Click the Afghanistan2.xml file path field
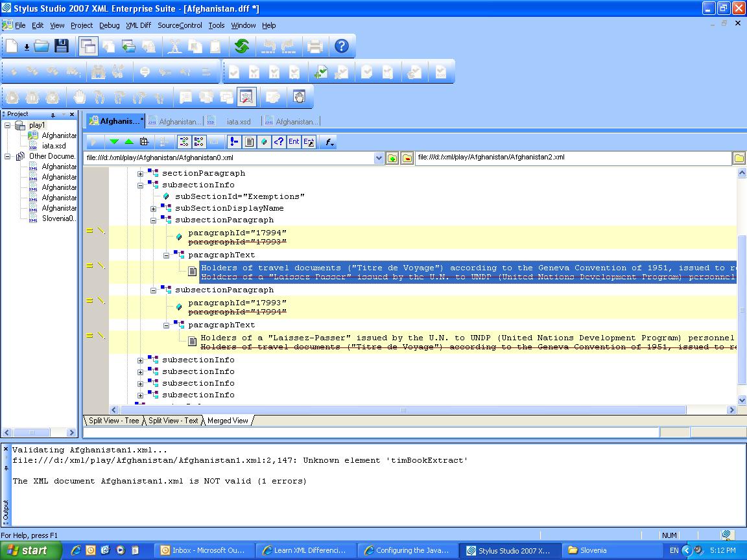Viewport: 747px width, 560px height. tap(573, 157)
